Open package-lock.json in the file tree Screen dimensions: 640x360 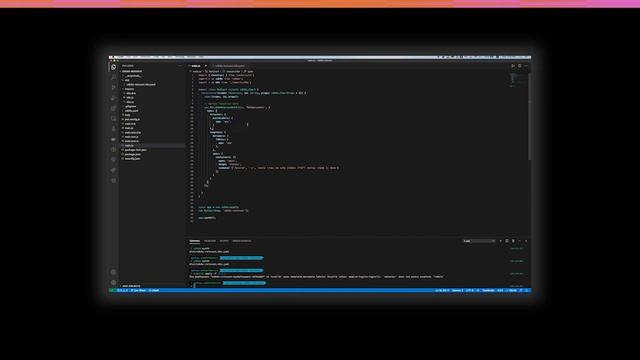(x=136, y=150)
